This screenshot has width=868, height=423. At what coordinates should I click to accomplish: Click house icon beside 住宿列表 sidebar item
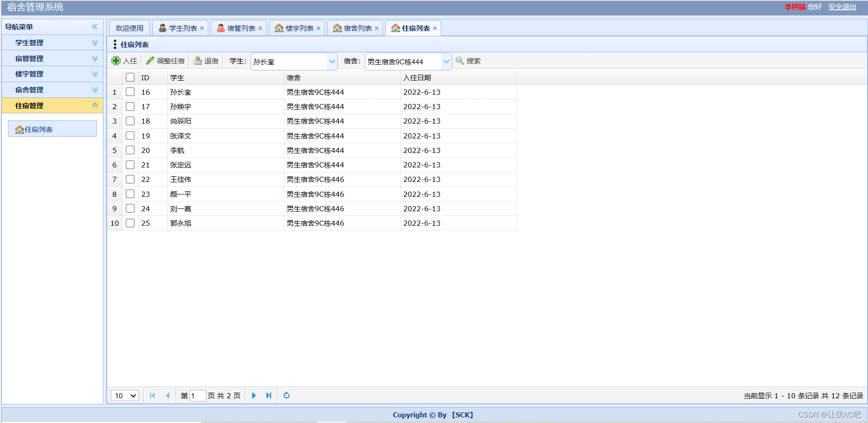pos(20,129)
